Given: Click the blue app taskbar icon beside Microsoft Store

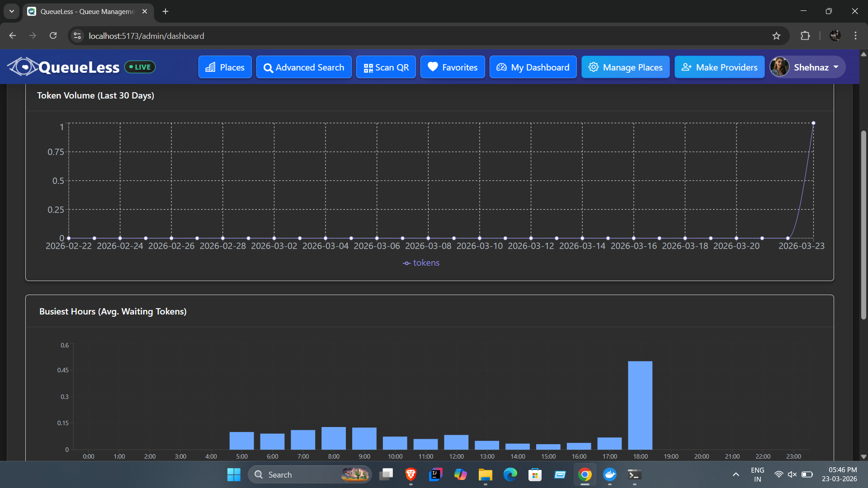Looking at the screenshot, I should point(560,474).
